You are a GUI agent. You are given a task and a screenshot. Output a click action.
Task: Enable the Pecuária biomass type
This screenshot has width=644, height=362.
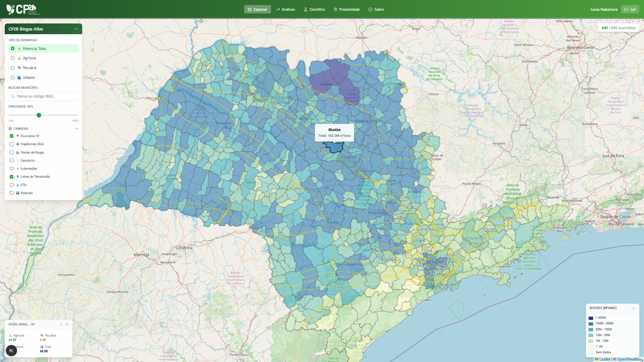[x=12, y=68]
